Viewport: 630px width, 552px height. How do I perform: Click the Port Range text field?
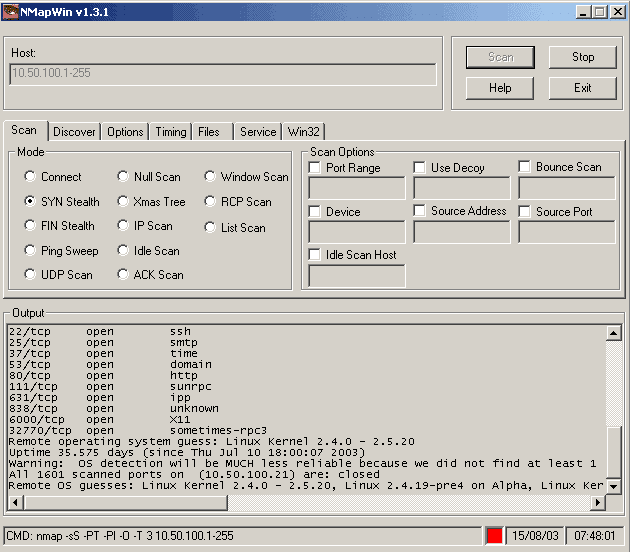[x=357, y=188]
